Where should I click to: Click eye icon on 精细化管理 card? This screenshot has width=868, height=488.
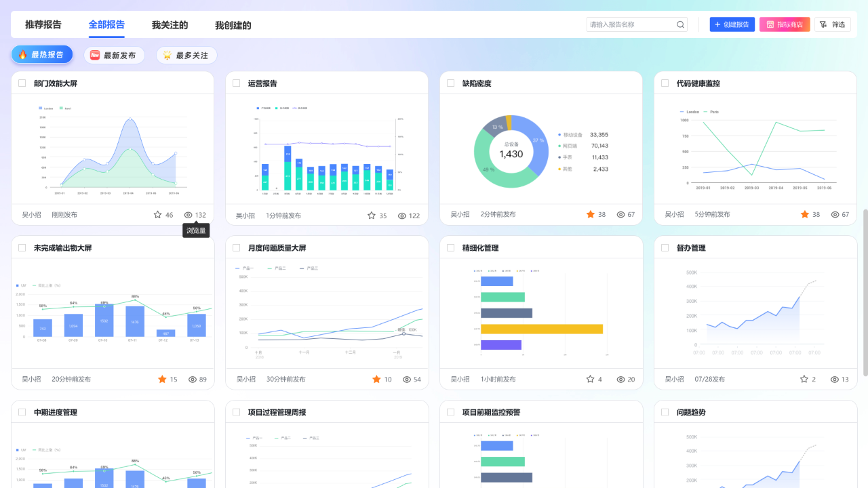click(620, 380)
